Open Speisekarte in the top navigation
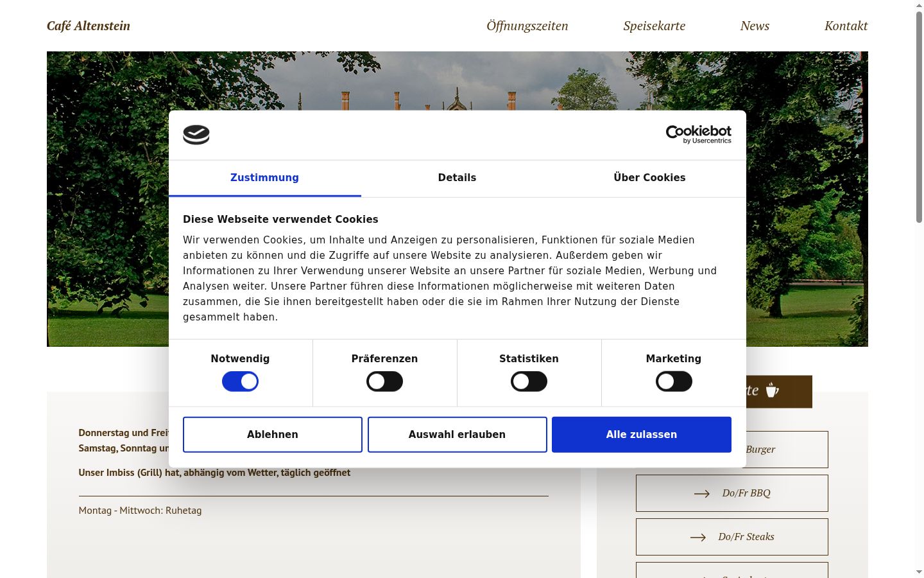924x578 pixels. [x=654, y=26]
